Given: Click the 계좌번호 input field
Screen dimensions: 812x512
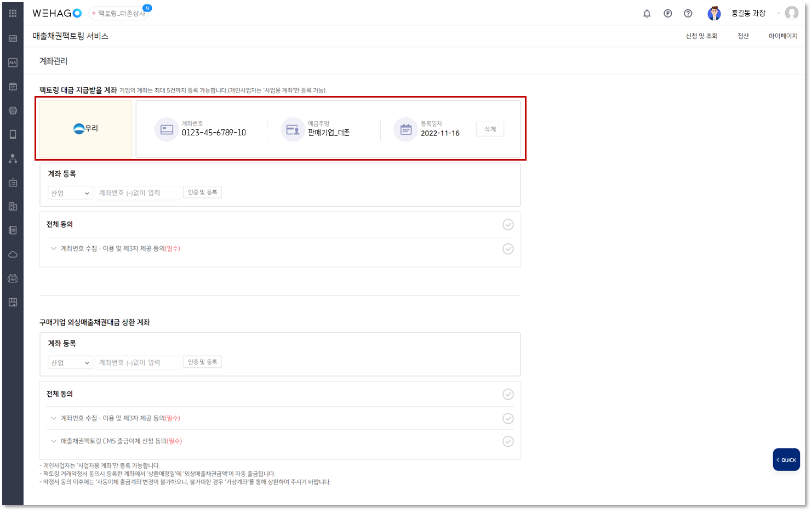Looking at the screenshot, I should 138,192.
